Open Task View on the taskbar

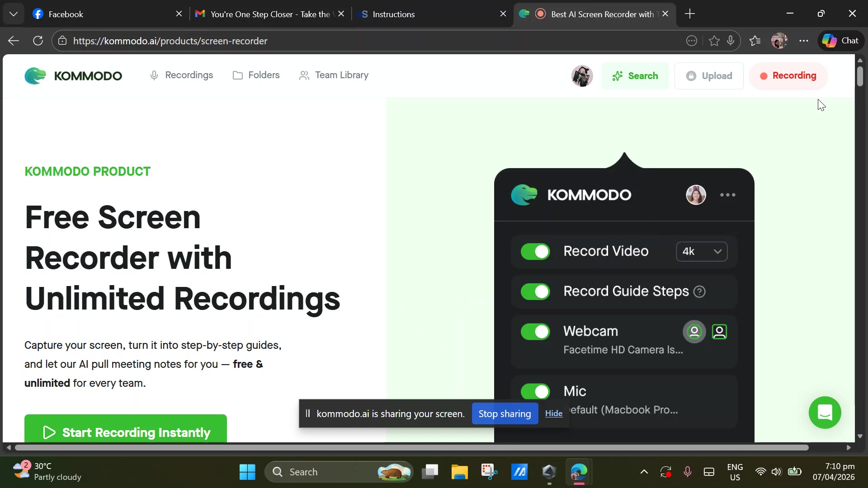(x=430, y=472)
